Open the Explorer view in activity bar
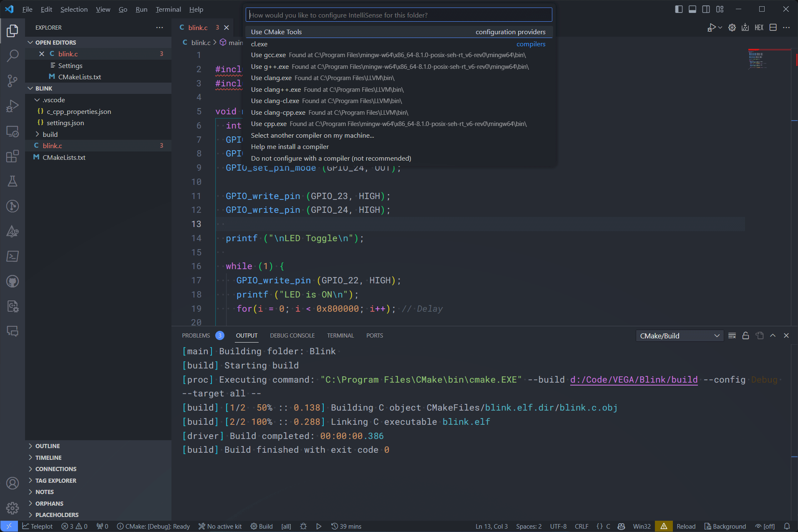 13,30
